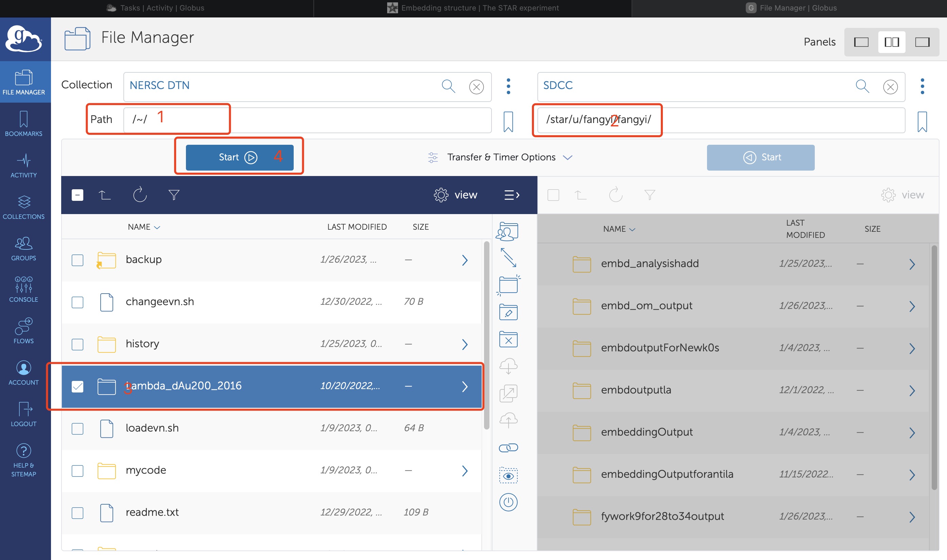The height and width of the screenshot is (560, 947).
Task: Search SDCC collection with magnifier icon
Action: point(862,86)
